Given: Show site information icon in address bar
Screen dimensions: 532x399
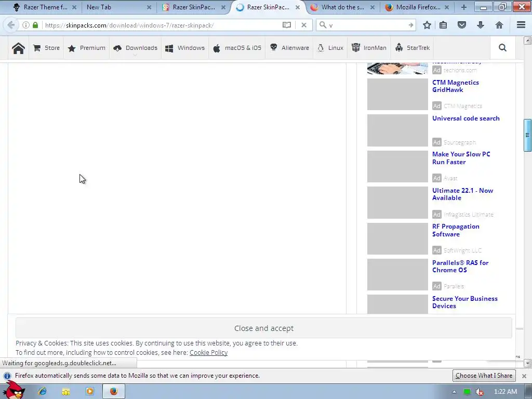Looking at the screenshot, I should click(x=26, y=25).
